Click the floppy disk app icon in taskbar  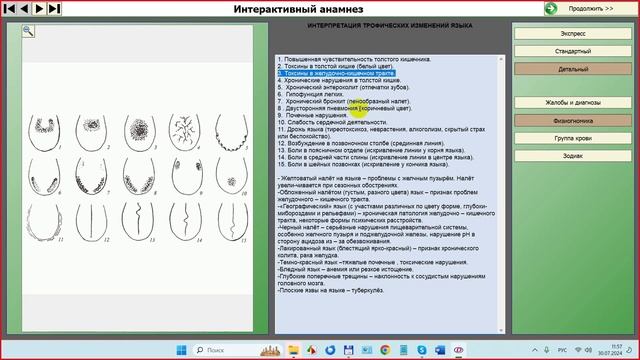tap(348, 350)
